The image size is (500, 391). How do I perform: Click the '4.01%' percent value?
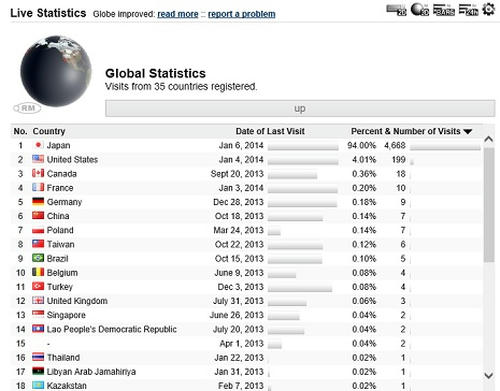(x=364, y=160)
